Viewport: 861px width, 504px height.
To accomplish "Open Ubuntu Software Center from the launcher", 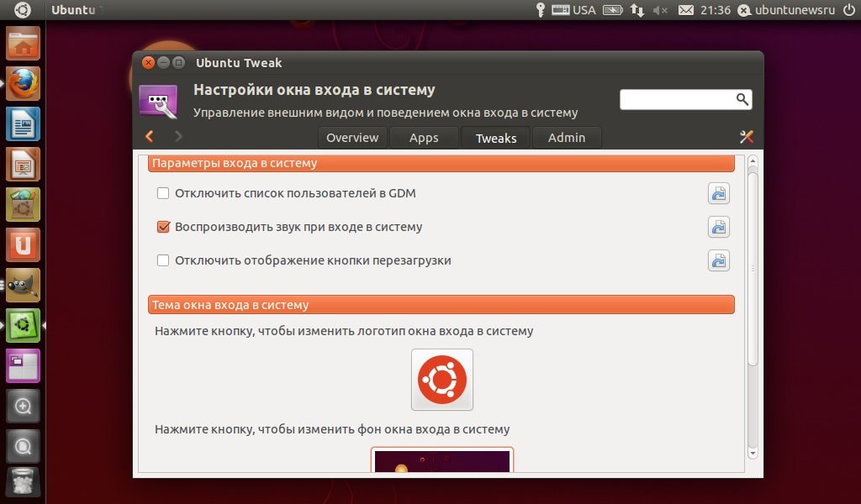I will tap(23, 205).
